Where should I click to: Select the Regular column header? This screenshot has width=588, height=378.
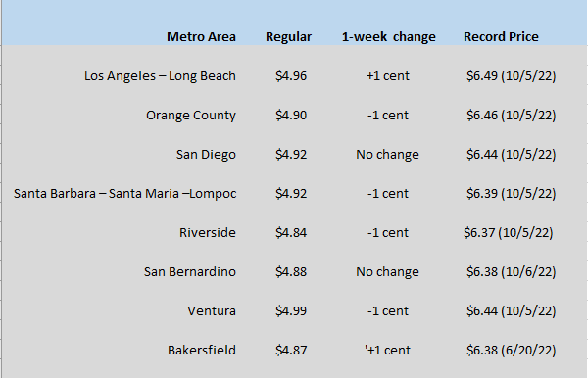[x=288, y=36]
